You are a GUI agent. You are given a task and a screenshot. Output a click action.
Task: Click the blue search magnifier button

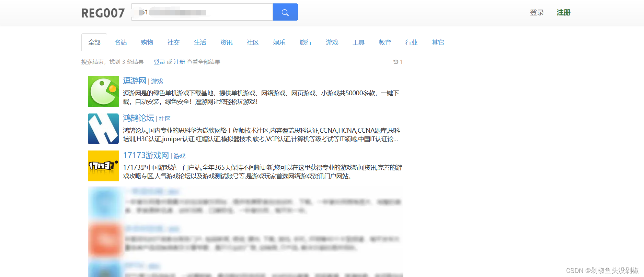pos(285,12)
